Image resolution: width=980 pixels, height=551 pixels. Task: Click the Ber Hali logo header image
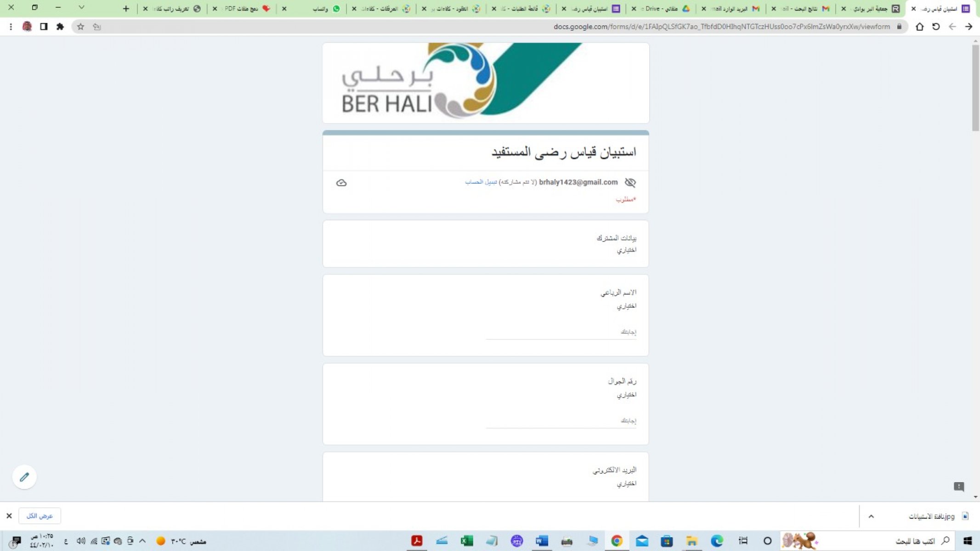tap(486, 83)
